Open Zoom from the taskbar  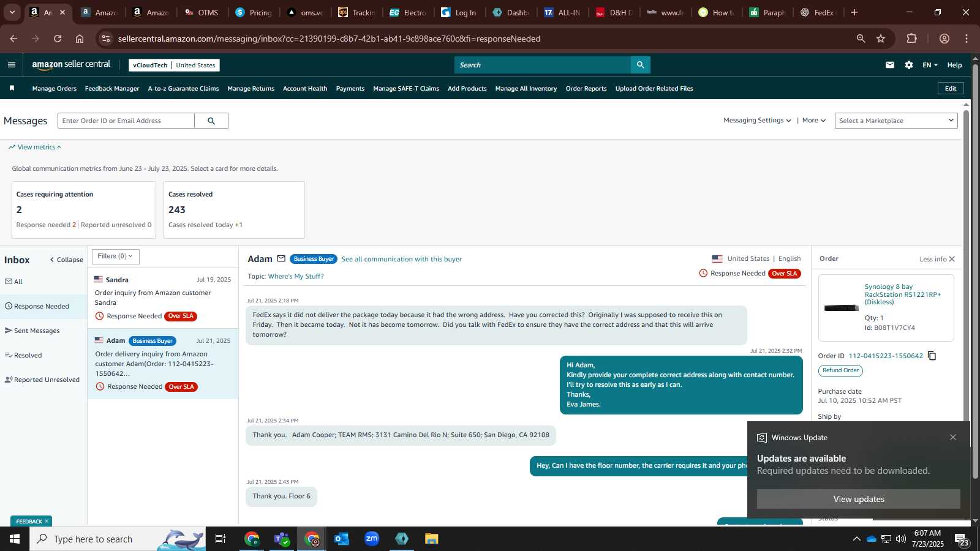(372, 539)
